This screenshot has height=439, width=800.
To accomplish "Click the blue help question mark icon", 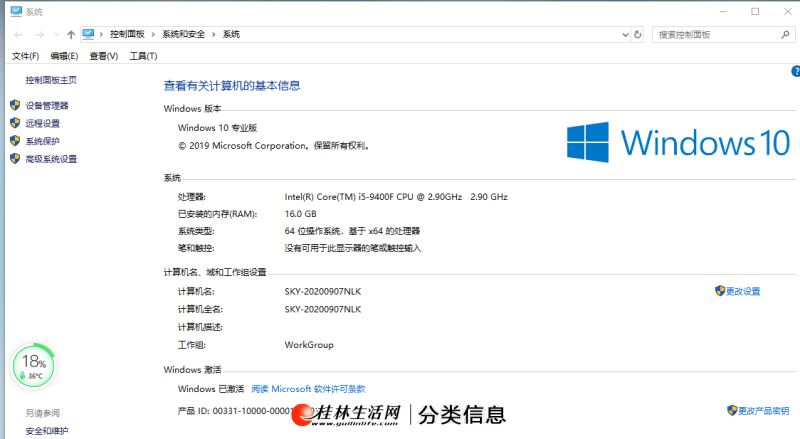I will tap(795, 72).
